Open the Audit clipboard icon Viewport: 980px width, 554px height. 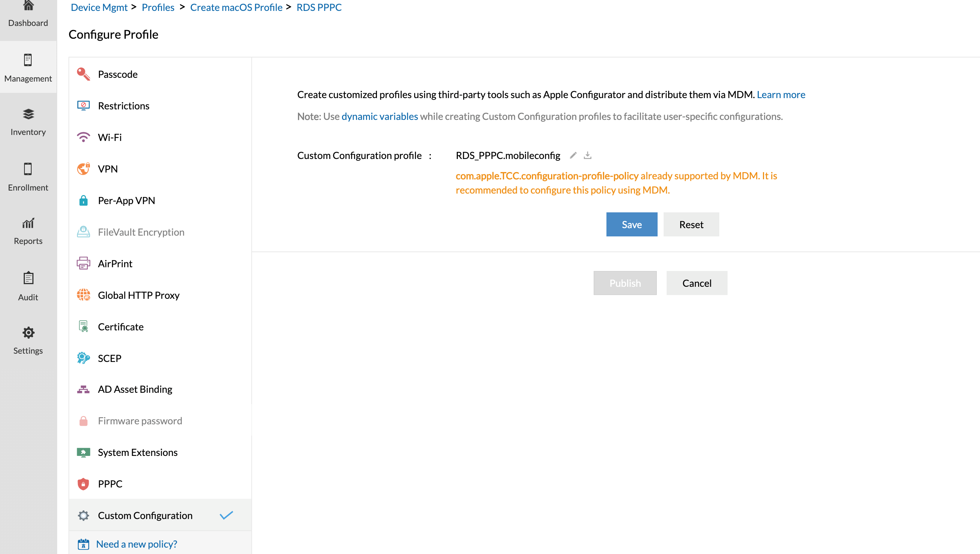[28, 278]
